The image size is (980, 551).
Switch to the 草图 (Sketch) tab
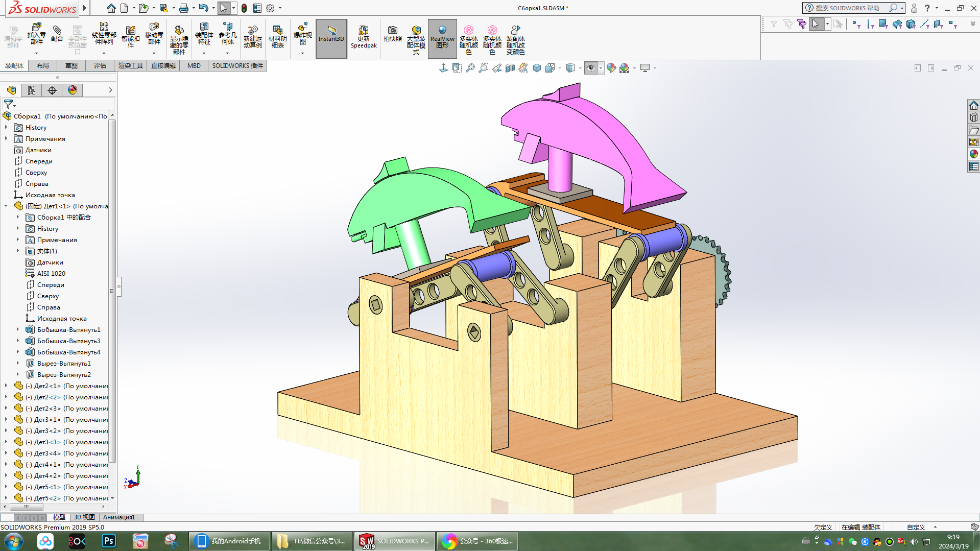[x=71, y=66]
